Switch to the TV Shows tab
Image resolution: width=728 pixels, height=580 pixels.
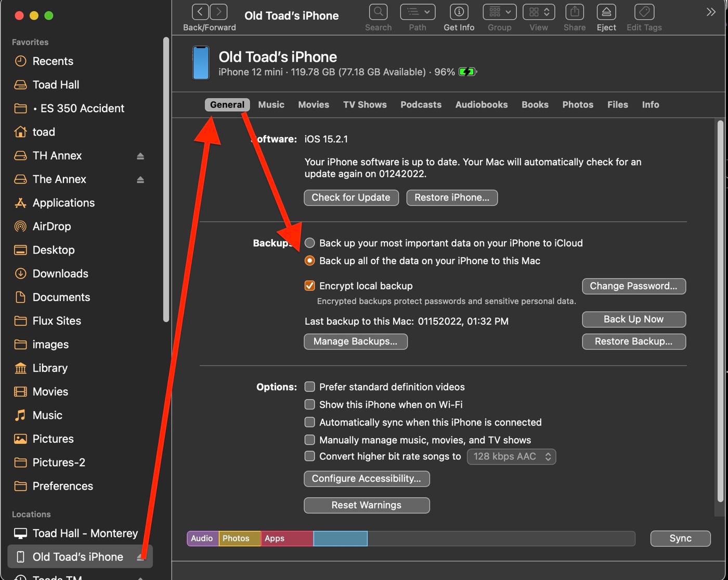pyautogui.click(x=365, y=104)
